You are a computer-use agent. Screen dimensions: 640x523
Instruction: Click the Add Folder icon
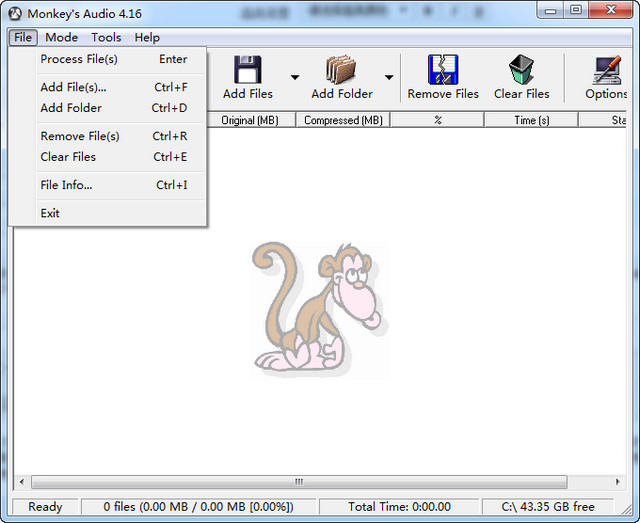click(x=341, y=70)
